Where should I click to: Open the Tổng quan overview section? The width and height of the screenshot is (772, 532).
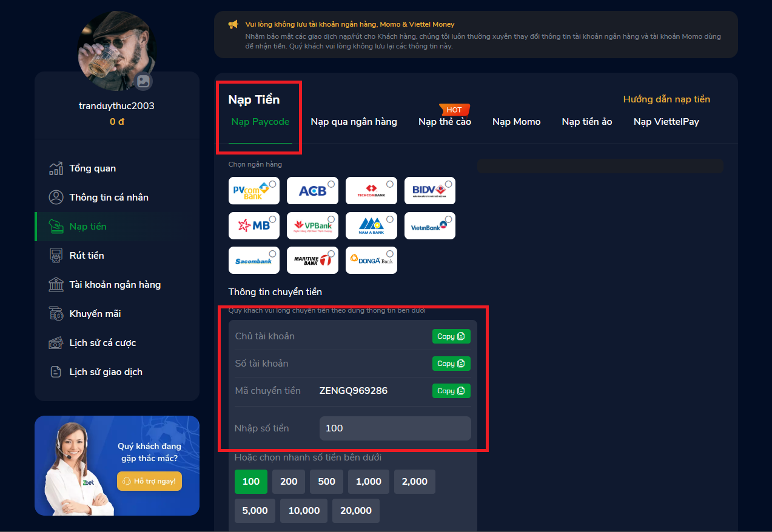[x=56, y=168]
